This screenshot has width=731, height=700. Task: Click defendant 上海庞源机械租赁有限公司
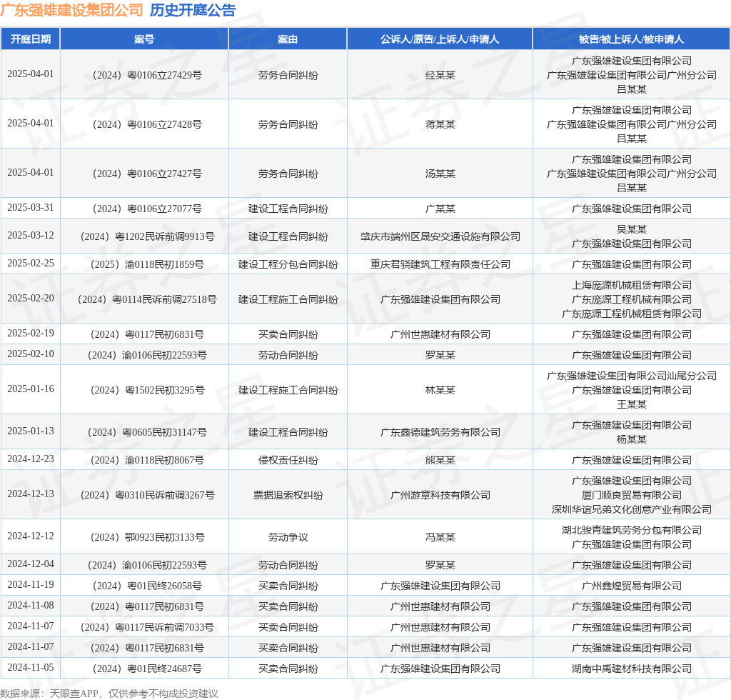click(632, 285)
